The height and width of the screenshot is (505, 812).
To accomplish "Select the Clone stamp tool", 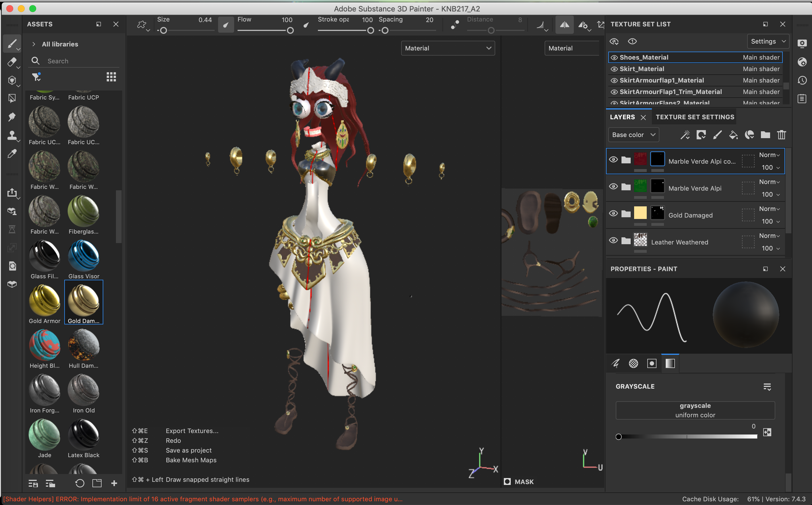I will pyautogui.click(x=12, y=135).
